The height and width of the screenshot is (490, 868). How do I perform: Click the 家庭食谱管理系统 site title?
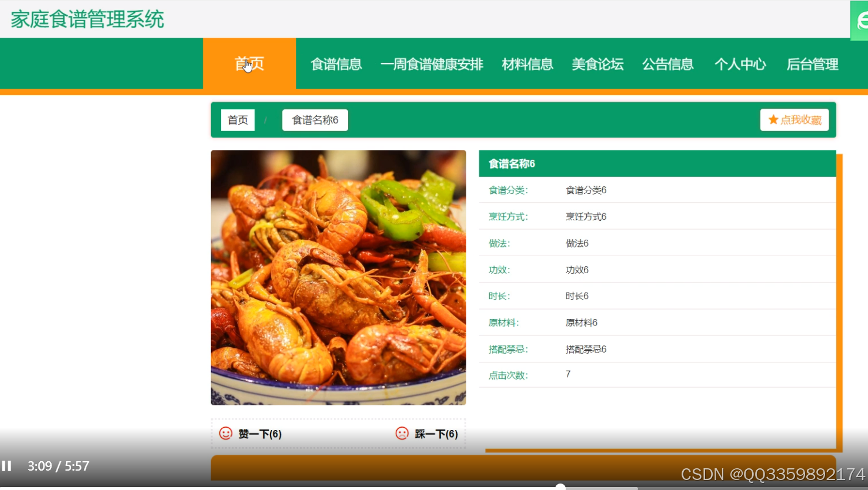click(87, 19)
